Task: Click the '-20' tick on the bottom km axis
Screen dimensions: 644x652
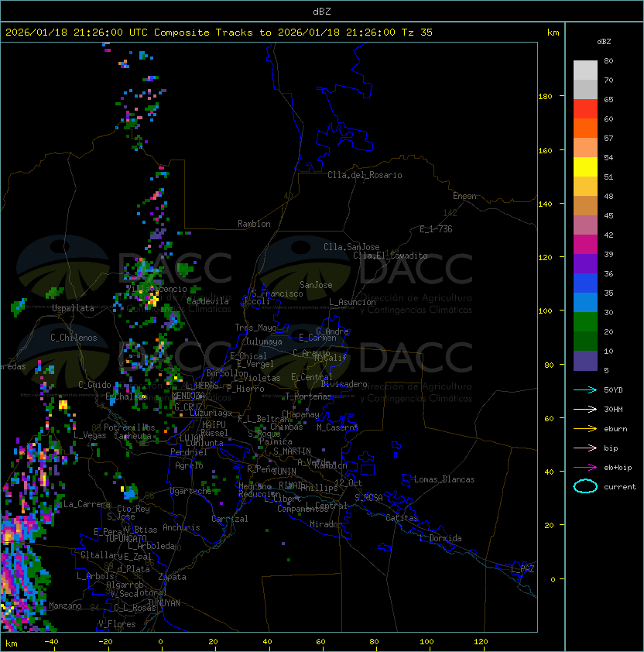Action: (x=105, y=642)
